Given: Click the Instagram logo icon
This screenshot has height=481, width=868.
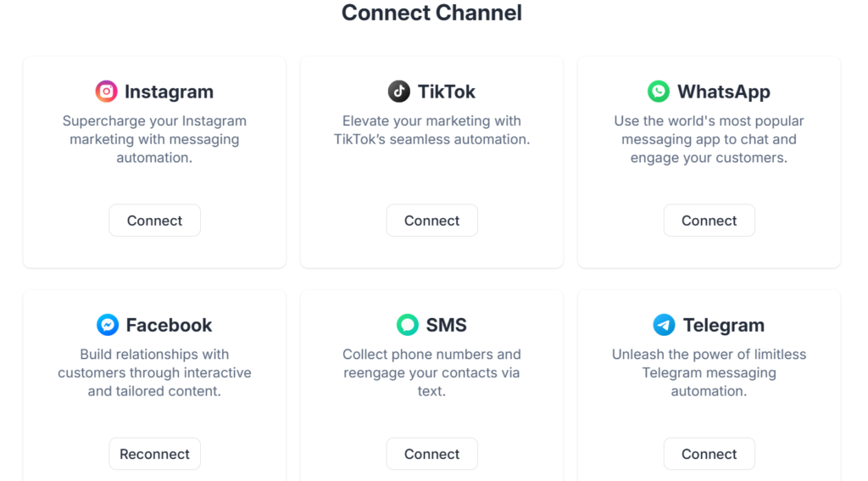Looking at the screenshot, I should pos(106,92).
